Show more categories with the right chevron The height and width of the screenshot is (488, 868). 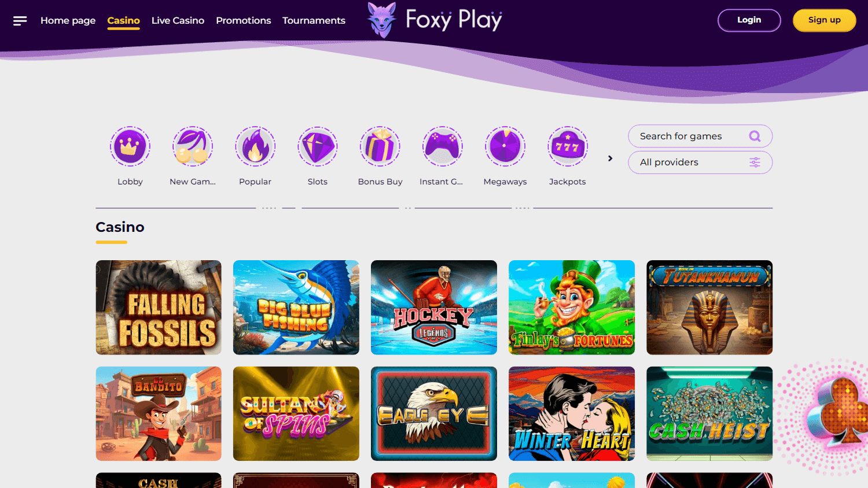610,158
